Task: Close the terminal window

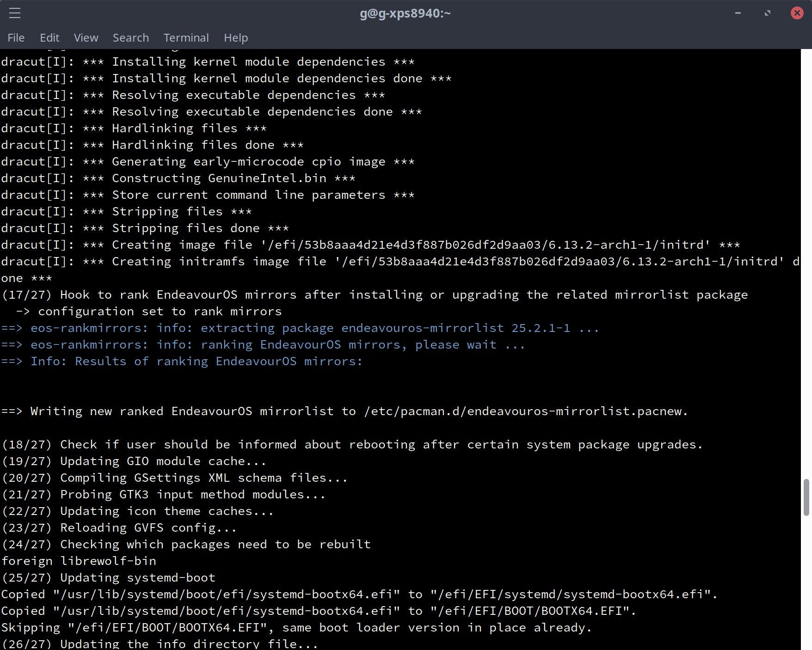Action: click(x=797, y=13)
